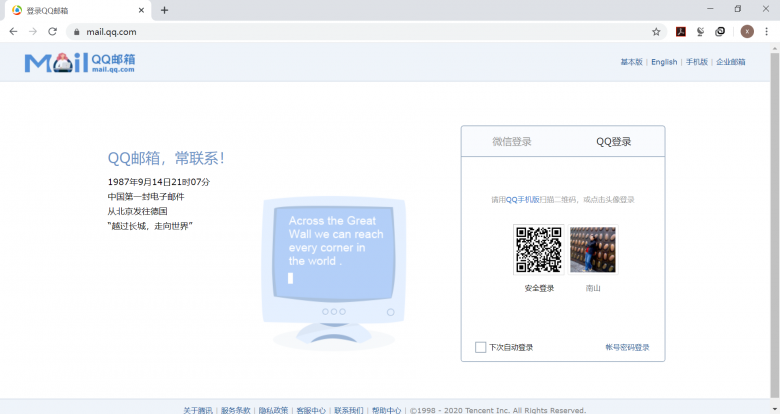The width and height of the screenshot is (780, 414).
Task: Click the extension icon beside the profile avatar
Action: point(720,32)
